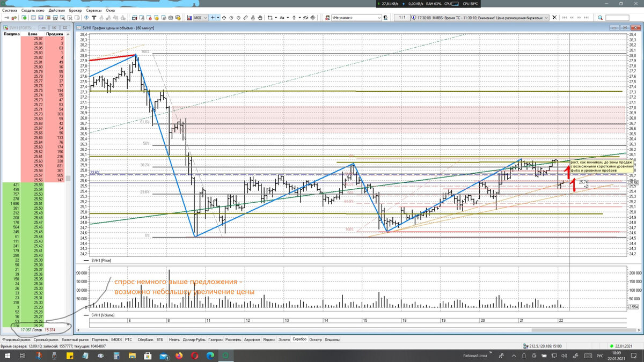Click the chart bars icon before M60
644x362 pixels.
point(189,18)
